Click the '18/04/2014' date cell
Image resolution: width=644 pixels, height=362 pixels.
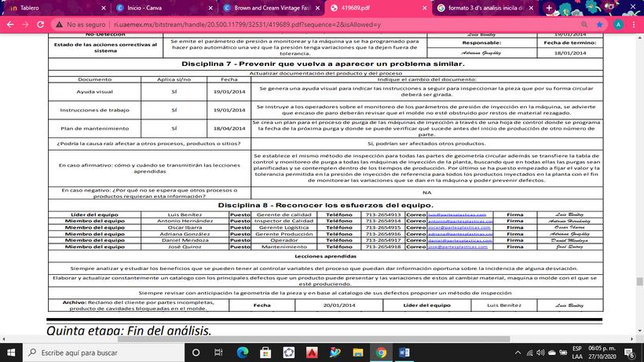pos(229,129)
